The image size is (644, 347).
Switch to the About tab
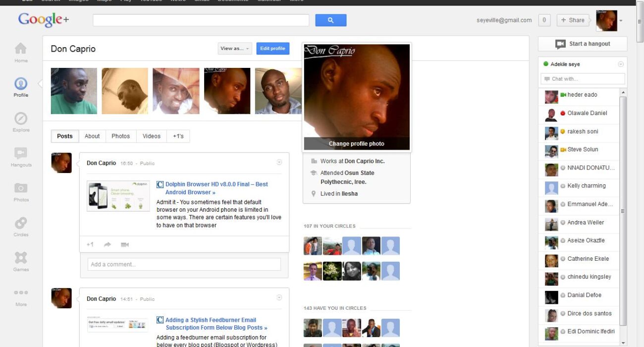[x=92, y=136]
